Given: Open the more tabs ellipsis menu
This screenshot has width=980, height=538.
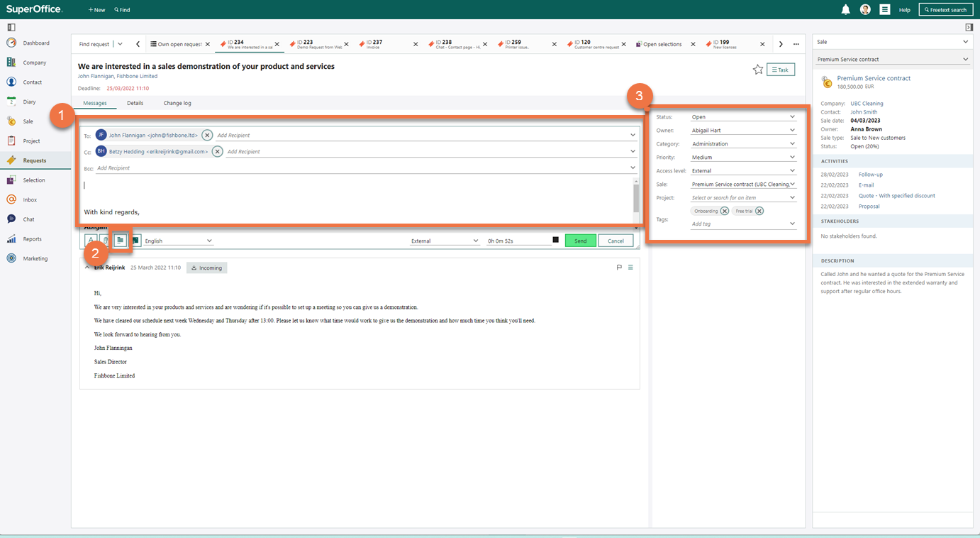Looking at the screenshot, I should click(x=796, y=44).
